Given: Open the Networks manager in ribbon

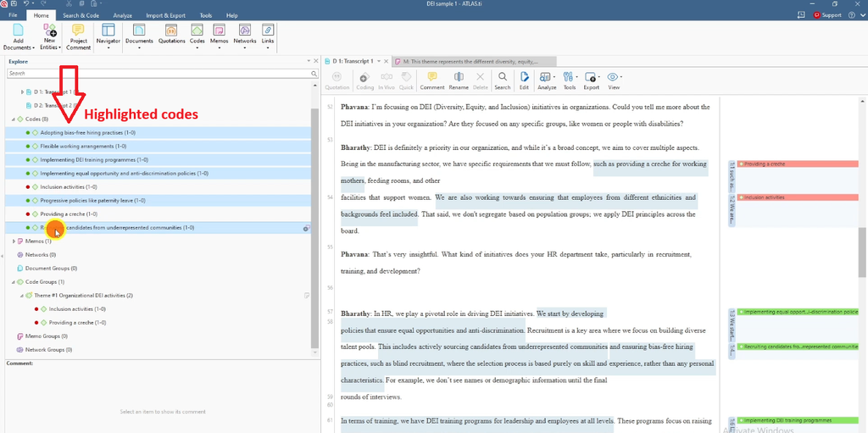Looking at the screenshot, I should pos(245,37).
